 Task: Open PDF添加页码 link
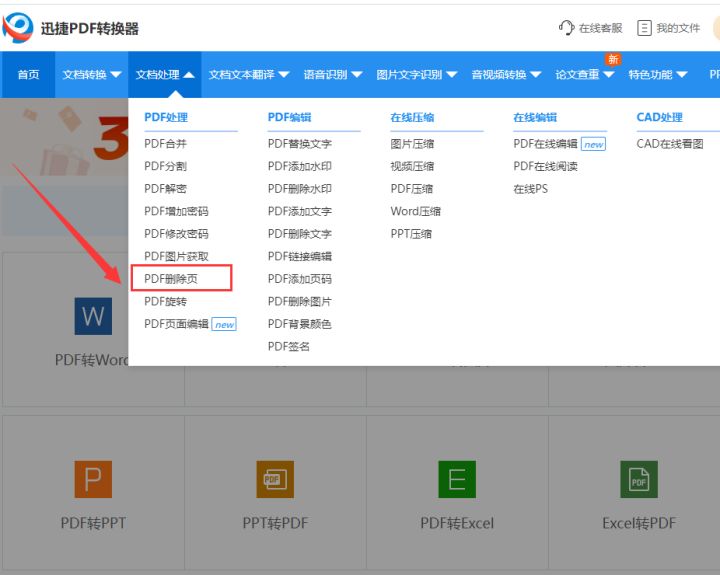point(300,279)
